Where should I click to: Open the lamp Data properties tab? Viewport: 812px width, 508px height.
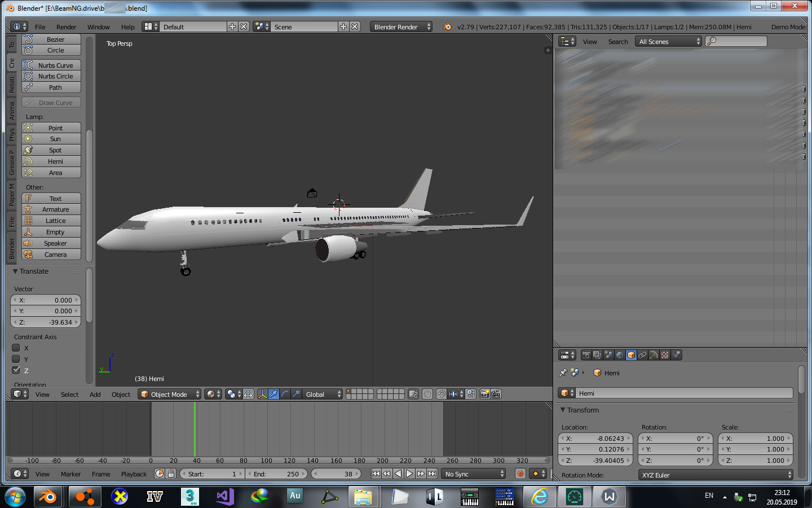(654, 355)
